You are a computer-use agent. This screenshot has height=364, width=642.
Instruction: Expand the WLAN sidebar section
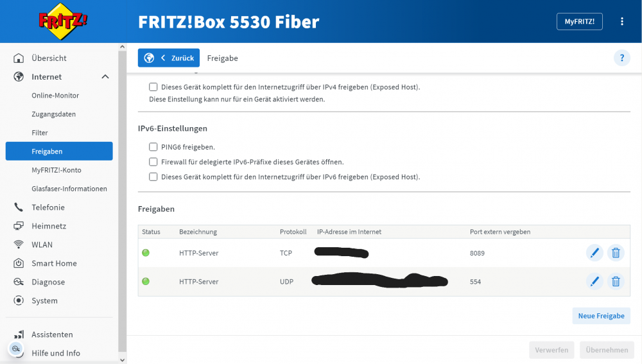42,245
